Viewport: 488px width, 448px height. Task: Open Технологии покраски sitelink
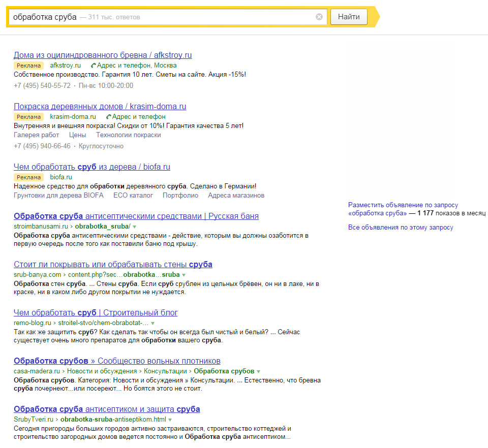click(x=129, y=135)
